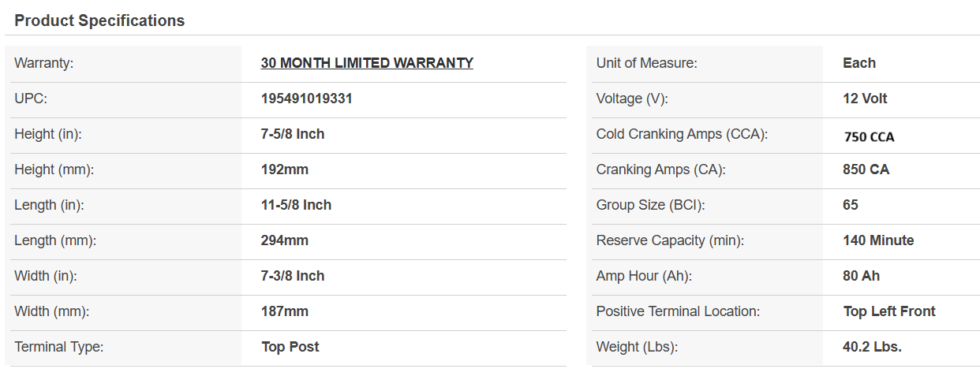Click the Top Post terminal type value
980x376 pixels.
click(290, 347)
